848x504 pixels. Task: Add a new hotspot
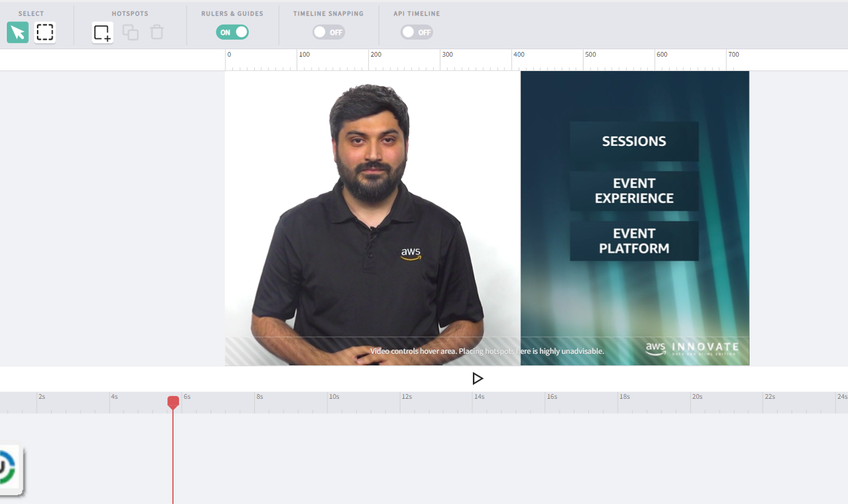102,32
